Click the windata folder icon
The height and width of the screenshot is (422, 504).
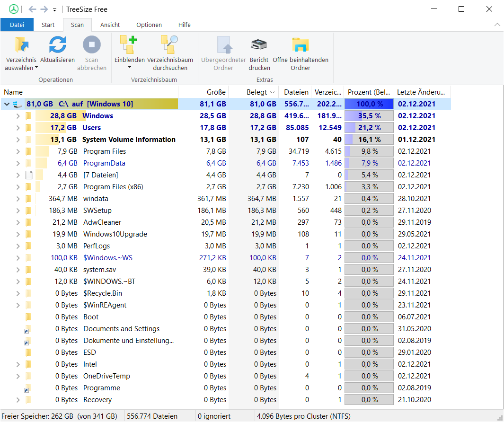(x=28, y=199)
